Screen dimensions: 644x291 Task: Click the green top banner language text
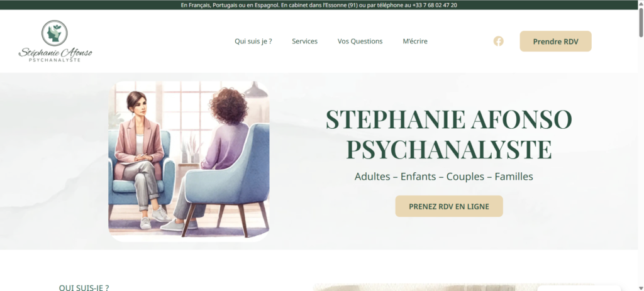pyautogui.click(x=230, y=5)
